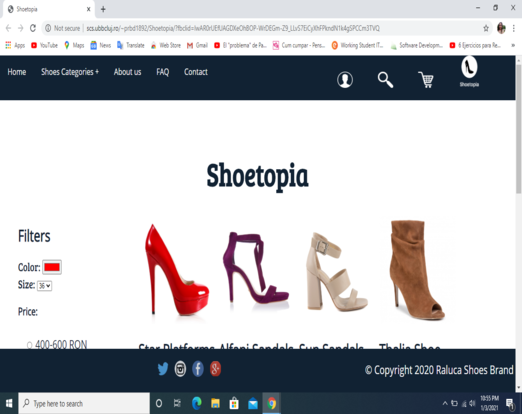Click the volume icon in system tray
The width and height of the screenshot is (522, 414).
[x=472, y=403]
